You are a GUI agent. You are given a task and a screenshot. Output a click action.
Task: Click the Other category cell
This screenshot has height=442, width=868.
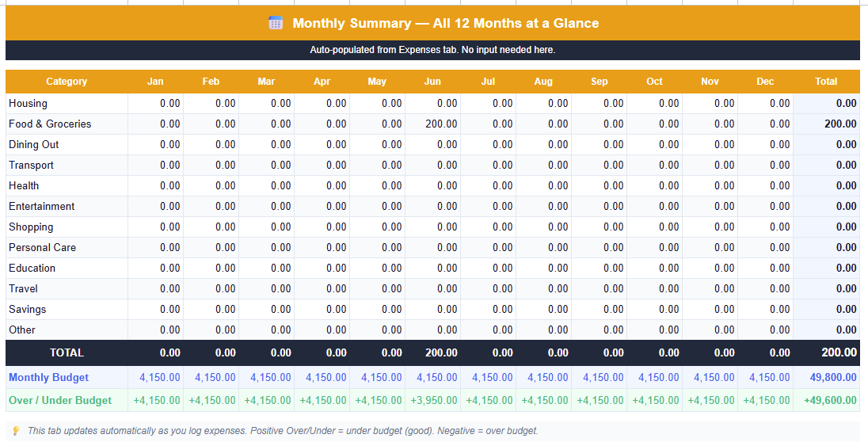pyautogui.click(x=67, y=330)
